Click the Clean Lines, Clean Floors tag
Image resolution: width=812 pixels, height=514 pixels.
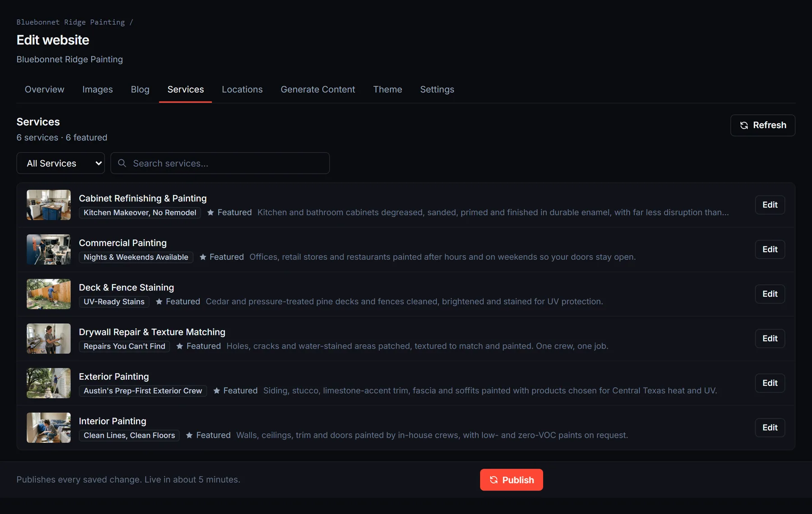click(x=129, y=435)
